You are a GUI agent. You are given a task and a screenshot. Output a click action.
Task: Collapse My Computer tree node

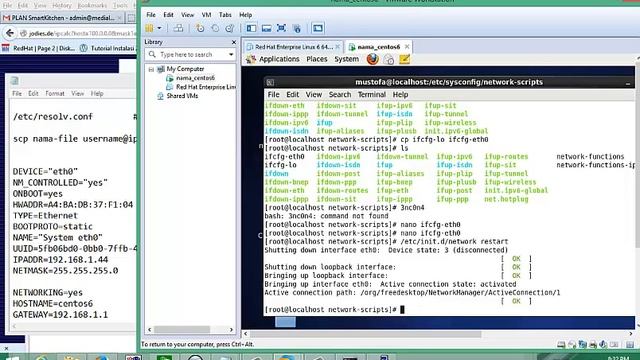151,69
